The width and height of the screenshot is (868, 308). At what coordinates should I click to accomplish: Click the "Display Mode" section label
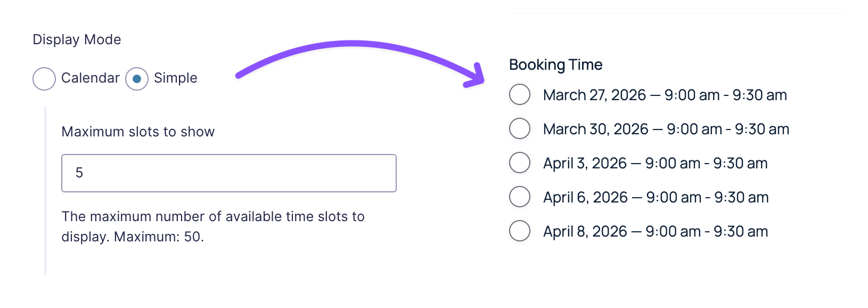coord(77,39)
